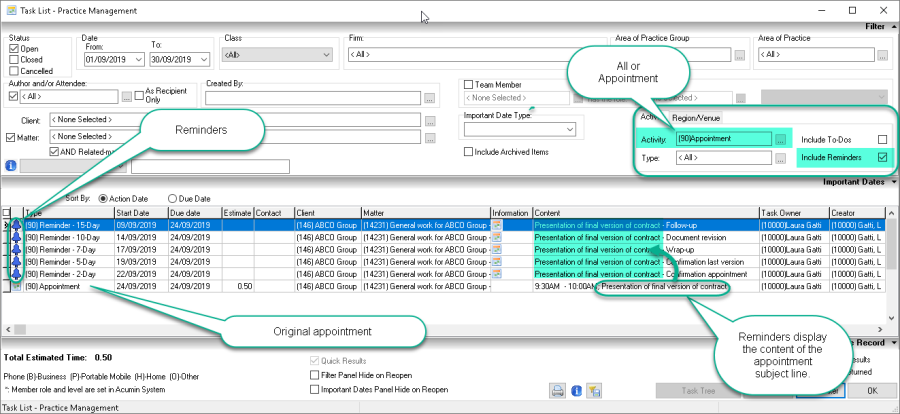Collapse the Important Dates panel arrow
This screenshot has width=900, height=414.
pos(894,182)
